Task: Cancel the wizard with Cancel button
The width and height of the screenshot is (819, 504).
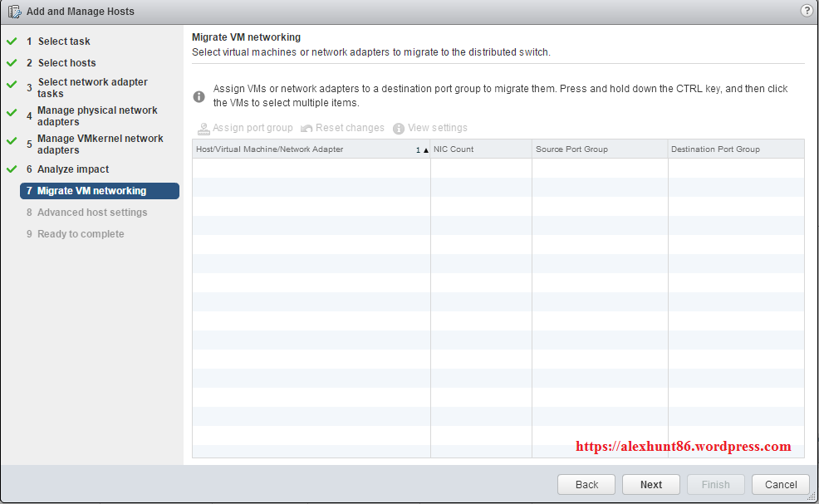Action: click(780, 485)
